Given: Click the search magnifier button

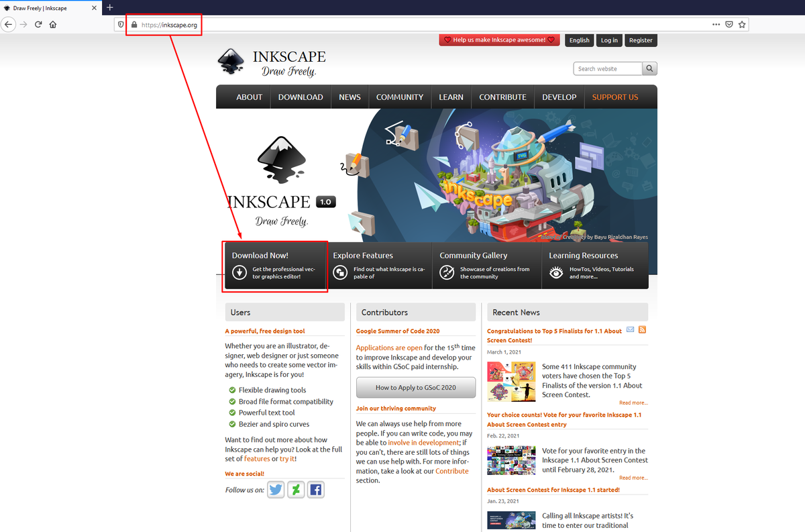Looking at the screenshot, I should (x=649, y=68).
